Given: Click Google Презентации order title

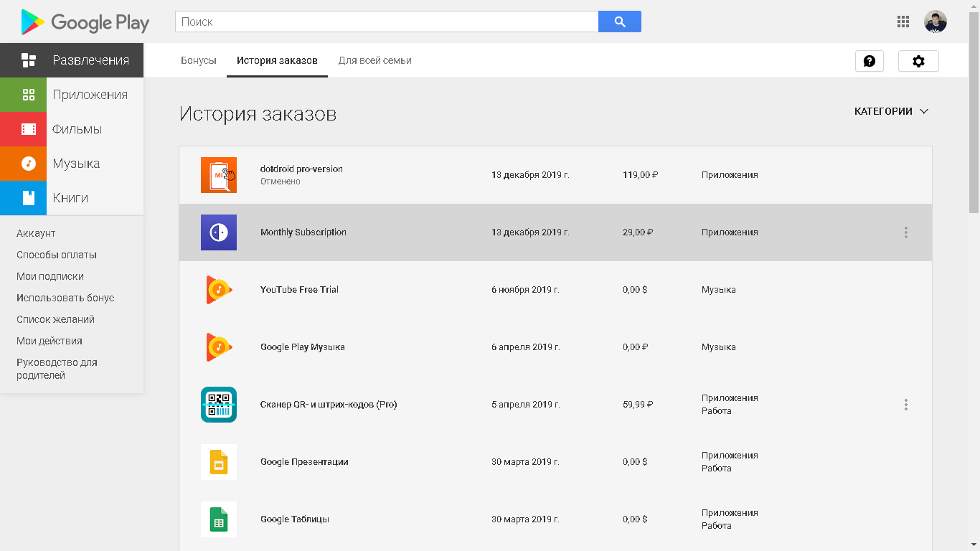Looking at the screenshot, I should [304, 462].
